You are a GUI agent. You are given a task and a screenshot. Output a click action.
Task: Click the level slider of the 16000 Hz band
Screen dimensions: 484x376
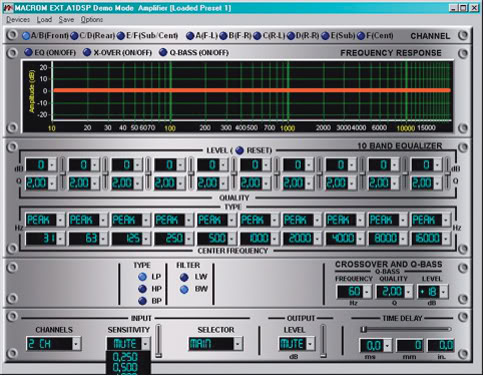click(448, 174)
